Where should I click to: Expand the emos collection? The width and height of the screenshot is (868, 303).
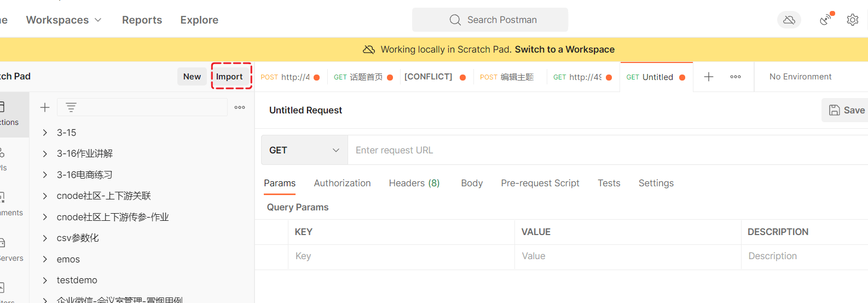(x=45, y=259)
